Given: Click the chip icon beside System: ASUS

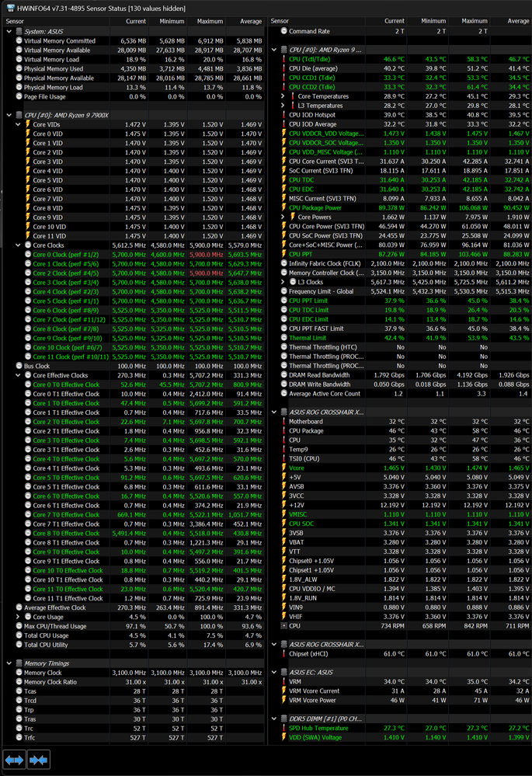Looking at the screenshot, I should point(19,31).
